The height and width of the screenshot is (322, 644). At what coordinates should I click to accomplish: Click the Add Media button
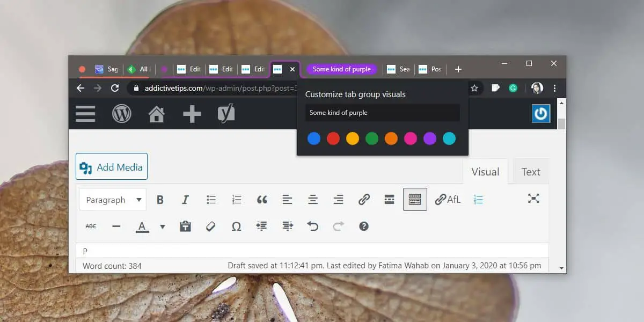(112, 166)
